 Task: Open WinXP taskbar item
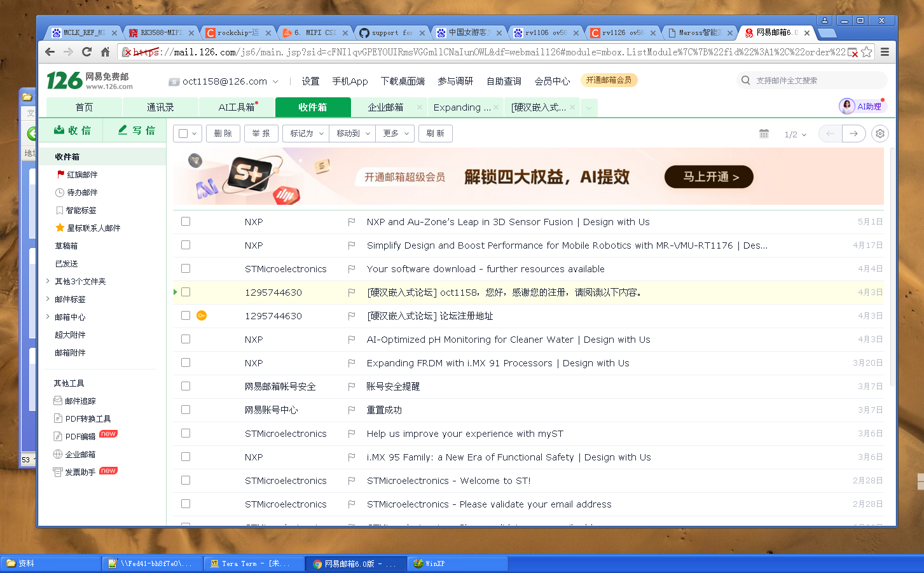pos(457,563)
